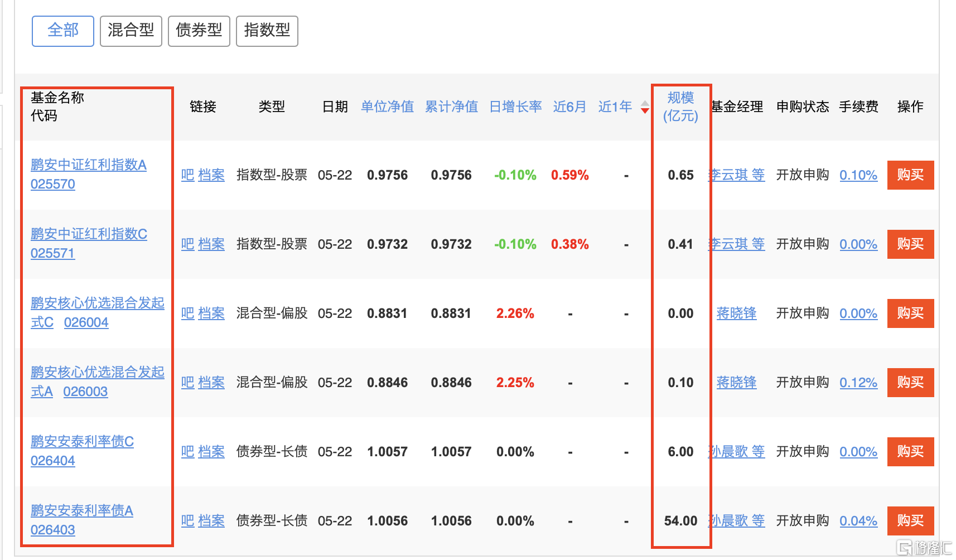Open 吧 link for fund 026003
The width and height of the screenshot is (956, 560).
(188, 383)
